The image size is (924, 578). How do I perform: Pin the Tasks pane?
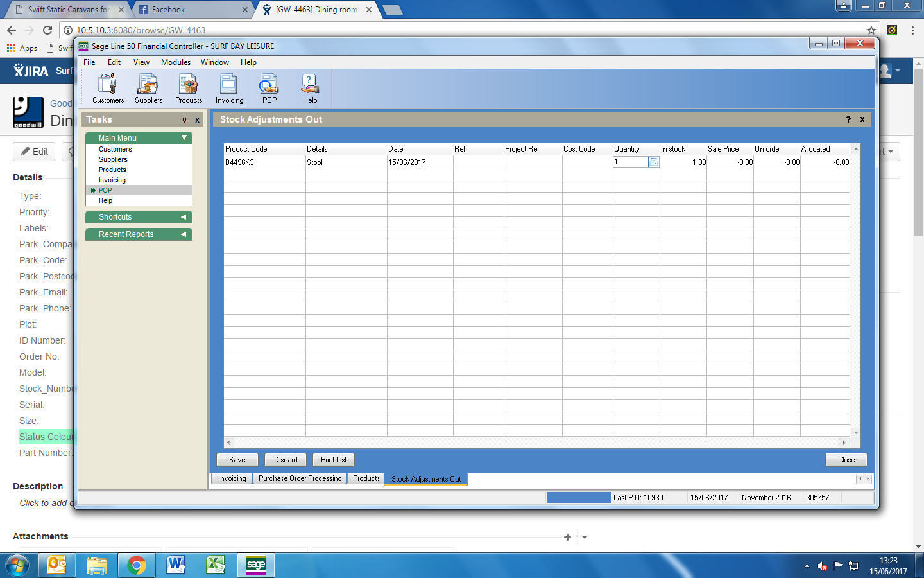[184, 120]
